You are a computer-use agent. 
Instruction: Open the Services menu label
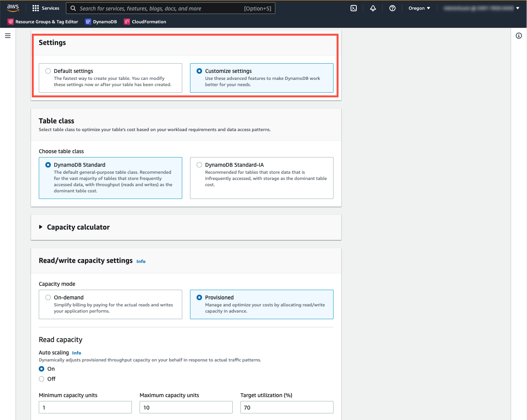click(50, 8)
